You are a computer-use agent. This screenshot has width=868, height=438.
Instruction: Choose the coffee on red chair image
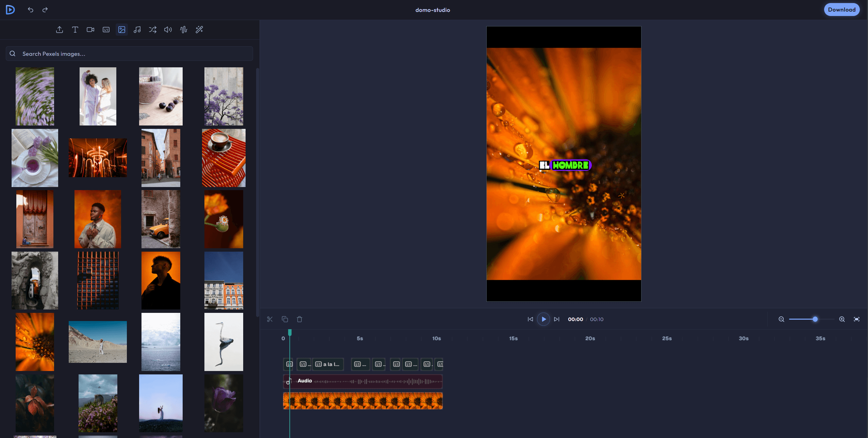tap(224, 158)
